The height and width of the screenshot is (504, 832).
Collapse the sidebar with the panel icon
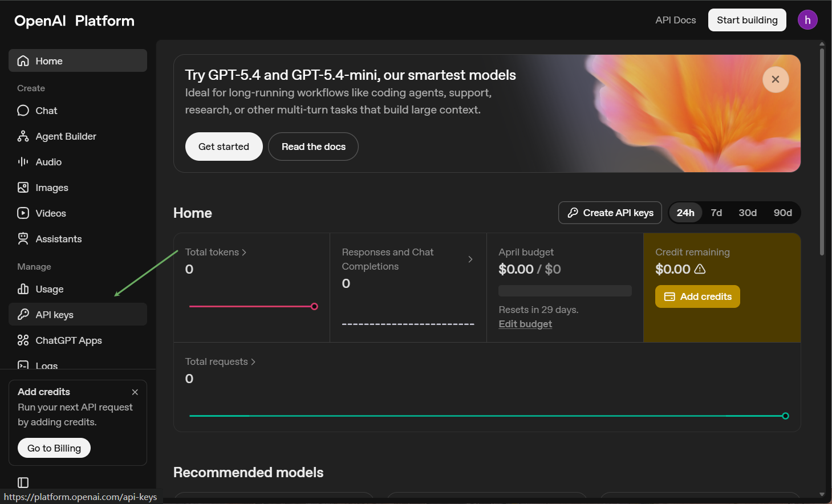click(x=23, y=483)
